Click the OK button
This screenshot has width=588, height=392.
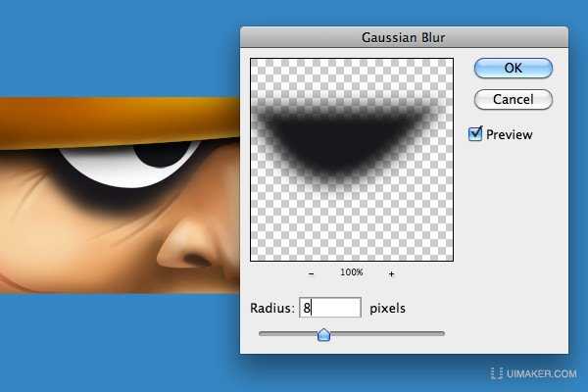pyautogui.click(x=514, y=69)
